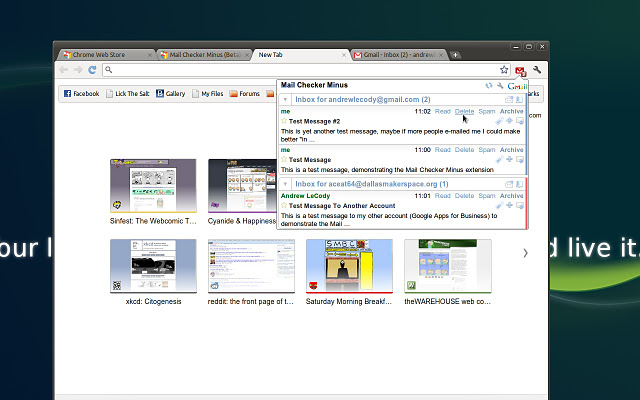Delete the 11:00 'Test Message' email
640x400 pixels.
(464, 150)
